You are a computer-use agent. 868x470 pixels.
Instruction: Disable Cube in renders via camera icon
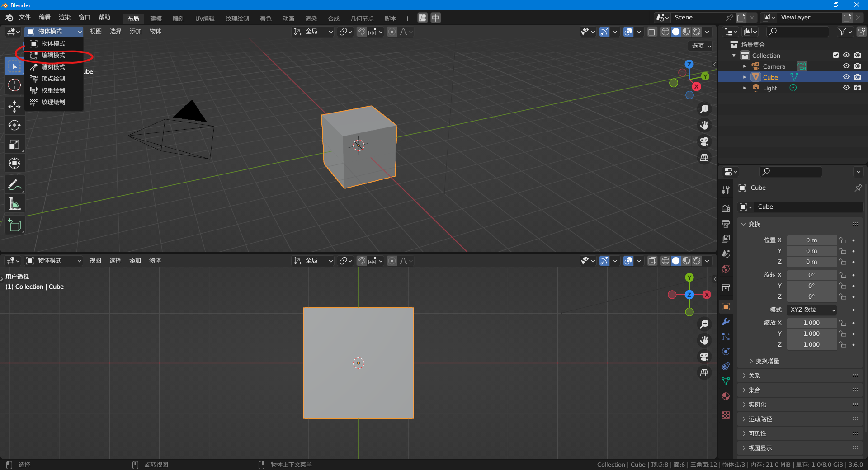pyautogui.click(x=858, y=77)
